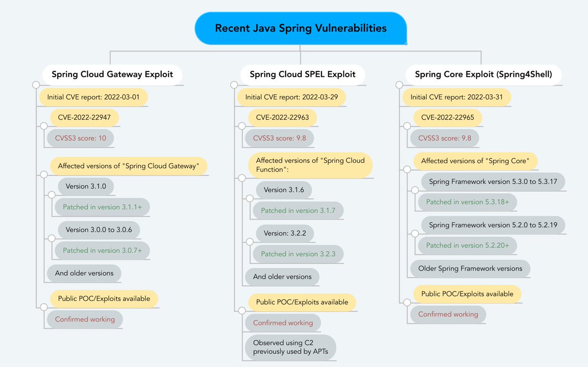Click CVSS3 score: 9.8 under CVE-2022-22963

[280, 138]
